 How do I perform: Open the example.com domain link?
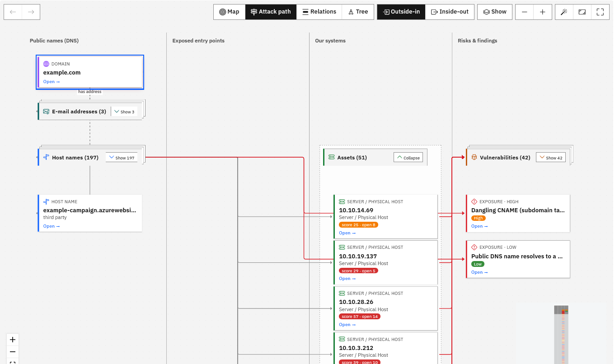pos(52,82)
